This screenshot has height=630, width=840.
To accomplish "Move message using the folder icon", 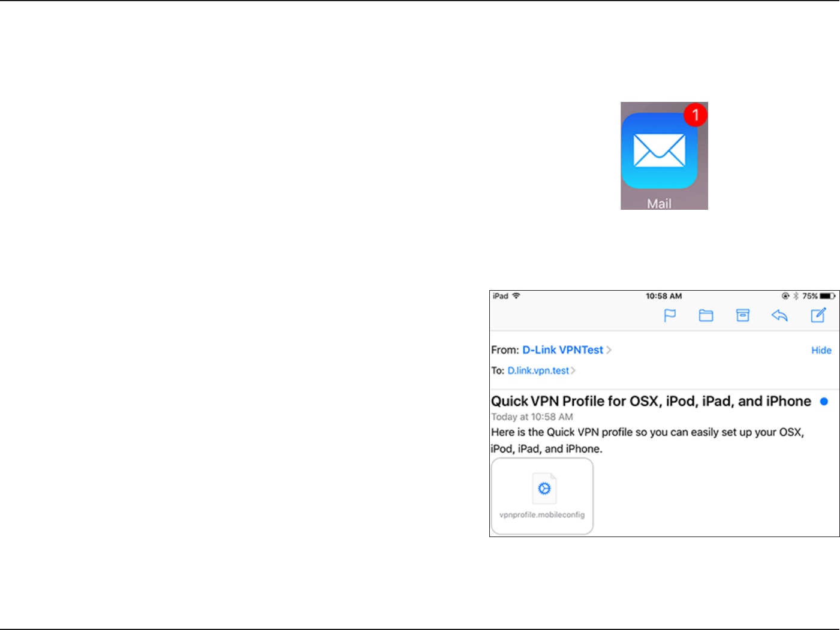I will pos(706,315).
